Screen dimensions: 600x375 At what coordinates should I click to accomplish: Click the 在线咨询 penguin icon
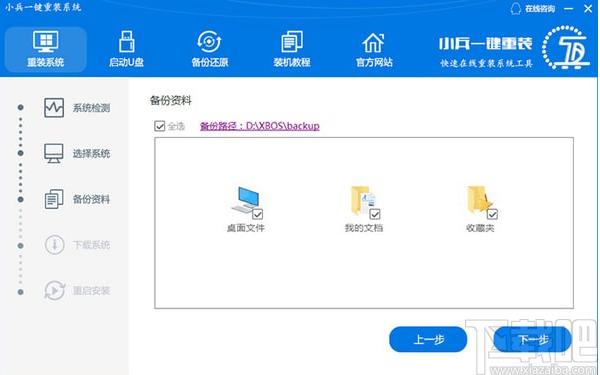(x=516, y=8)
